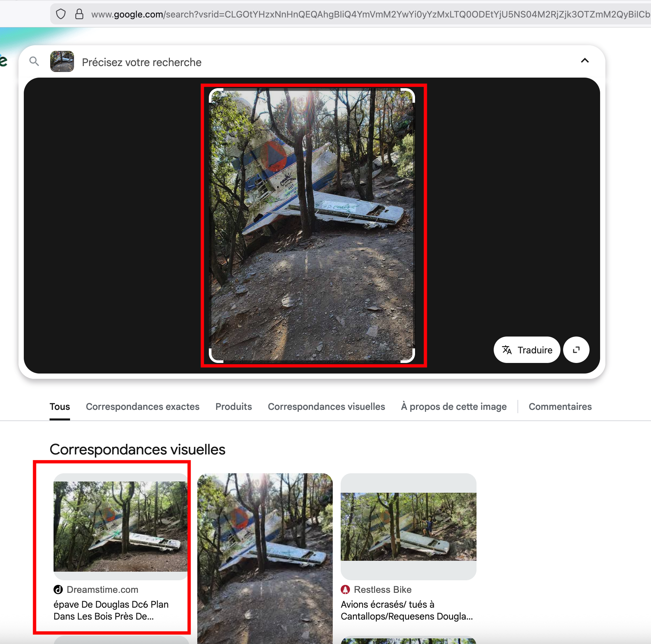Open the Correspondances visuelles tab

[326, 407]
